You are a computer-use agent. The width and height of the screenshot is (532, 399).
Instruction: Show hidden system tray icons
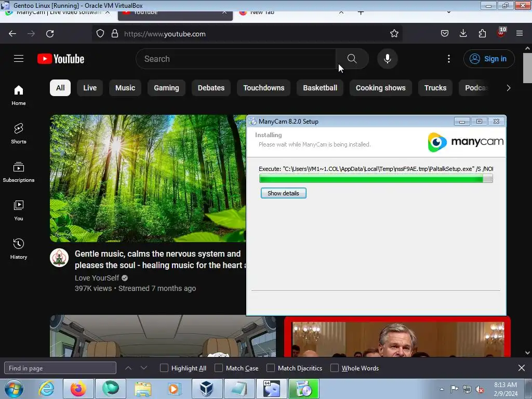click(442, 389)
